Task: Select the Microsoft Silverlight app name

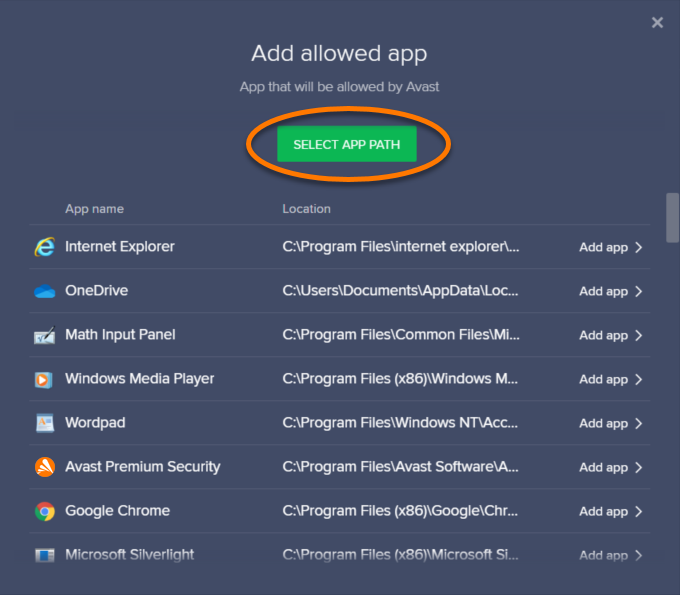Action: coord(129,554)
